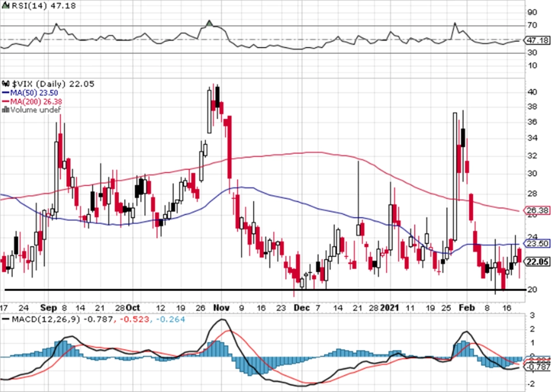Select the -0.787 MACD axis tag

537,367
